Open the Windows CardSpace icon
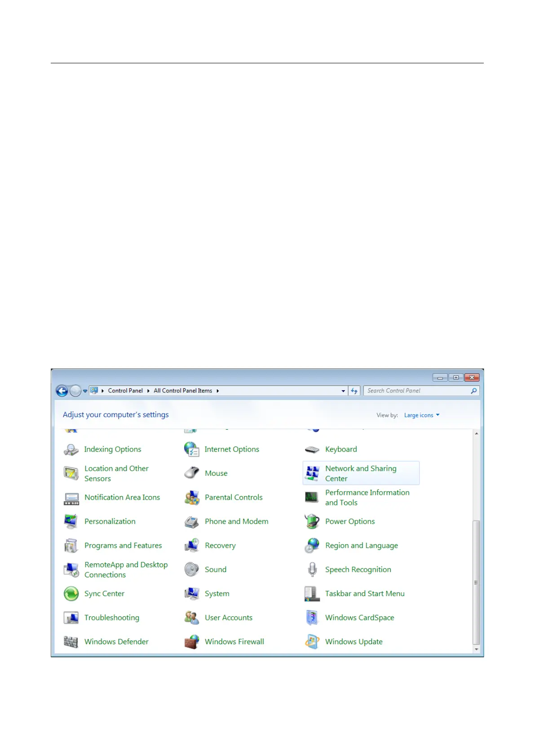The height and width of the screenshot is (756, 535). click(x=312, y=618)
